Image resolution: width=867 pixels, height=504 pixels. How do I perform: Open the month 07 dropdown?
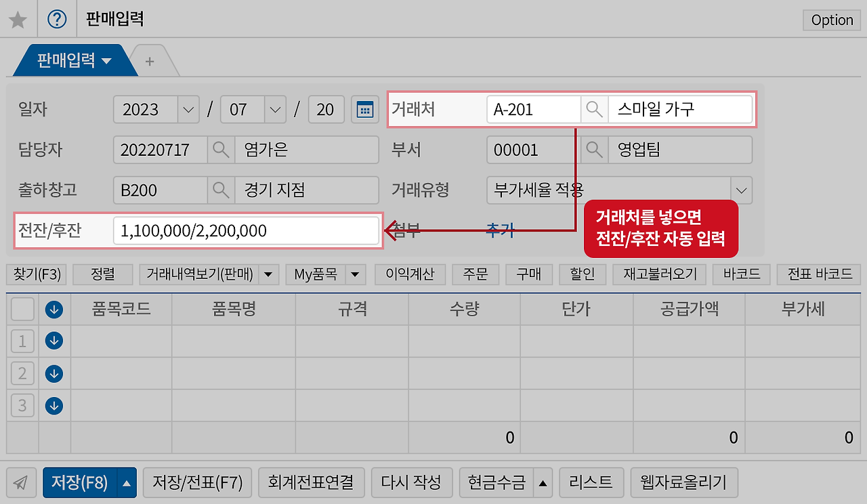(x=274, y=110)
